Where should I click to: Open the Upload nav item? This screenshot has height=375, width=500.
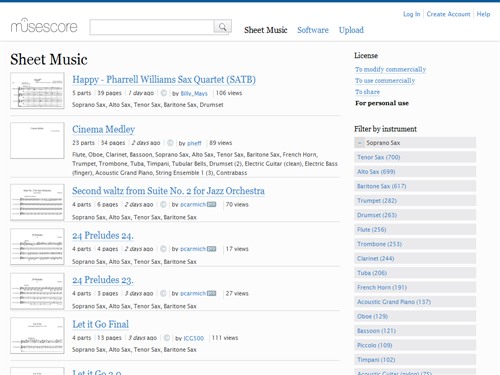click(x=351, y=30)
